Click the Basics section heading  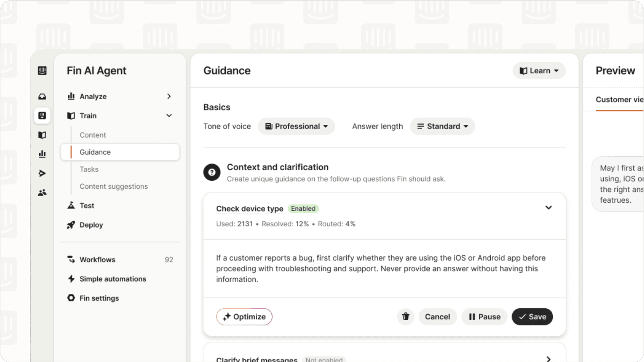point(217,107)
